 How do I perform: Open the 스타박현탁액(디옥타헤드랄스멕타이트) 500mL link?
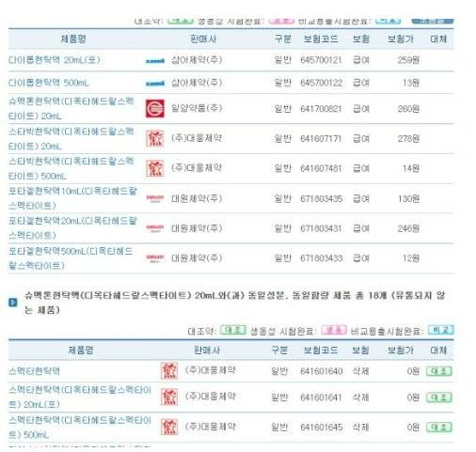coord(71,168)
